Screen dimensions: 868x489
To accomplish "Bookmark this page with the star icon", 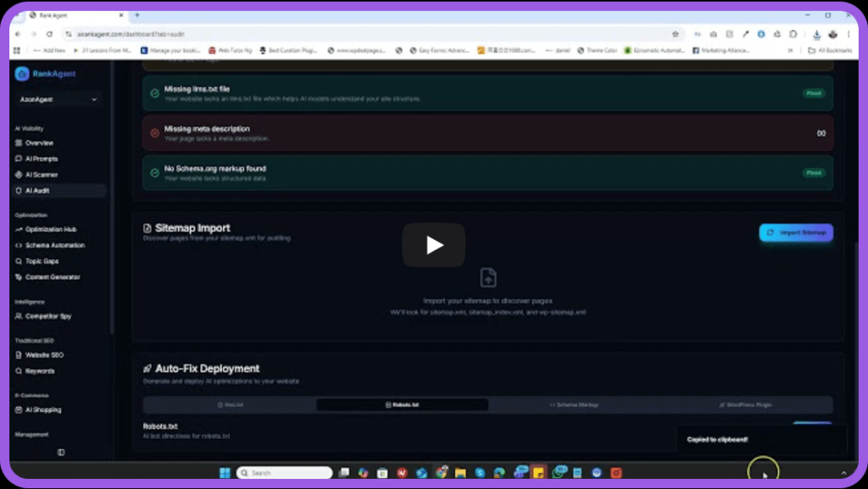I will click(x=676, y=34).
